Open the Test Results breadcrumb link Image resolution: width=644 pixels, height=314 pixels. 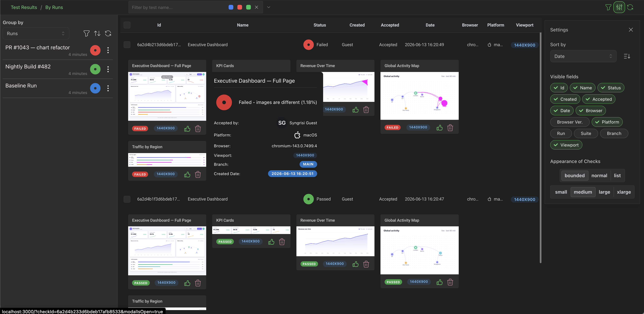[24, 7]
